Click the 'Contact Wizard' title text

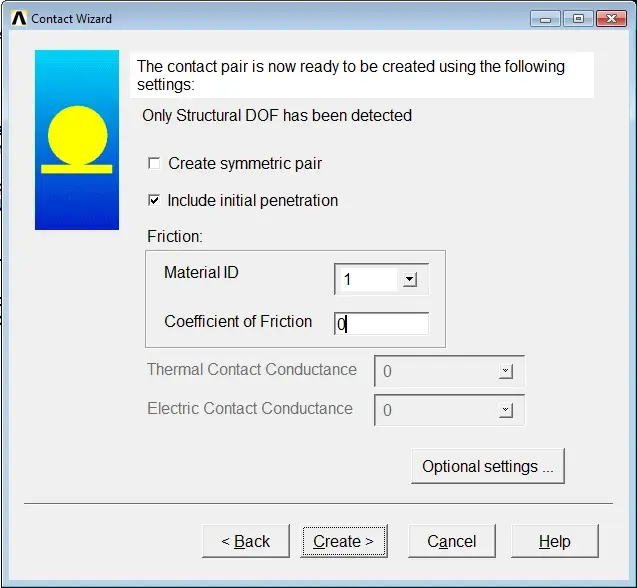72,19
